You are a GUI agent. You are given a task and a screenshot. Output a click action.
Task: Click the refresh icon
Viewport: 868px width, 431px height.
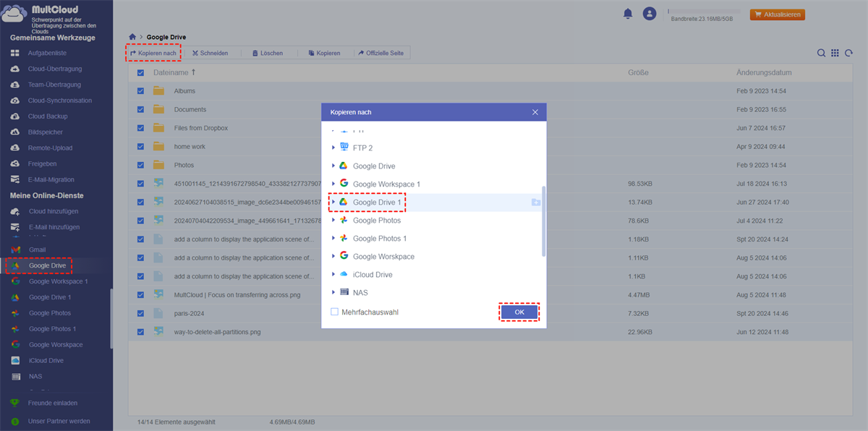coord(848,53)
